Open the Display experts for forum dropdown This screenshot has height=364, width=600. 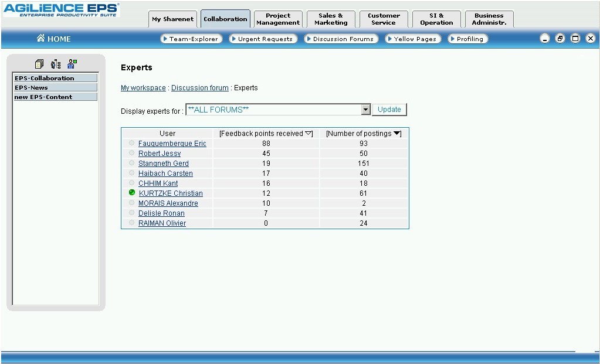coord(365,110)
